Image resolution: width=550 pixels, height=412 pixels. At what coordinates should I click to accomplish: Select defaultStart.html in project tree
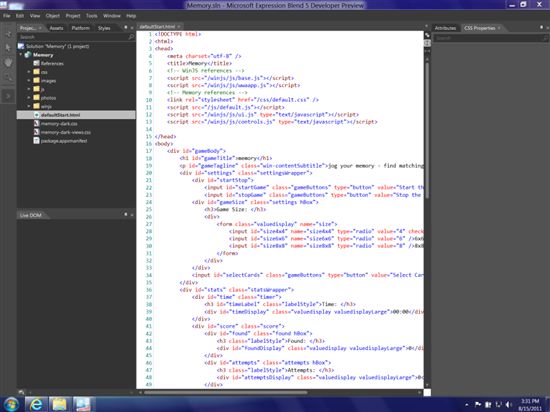(x=76, y=115)
